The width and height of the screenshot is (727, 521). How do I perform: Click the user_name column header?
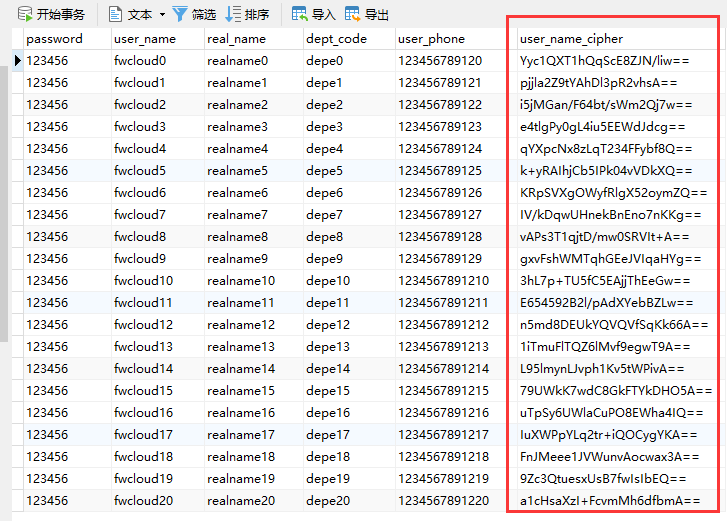[x=145, y=39]
